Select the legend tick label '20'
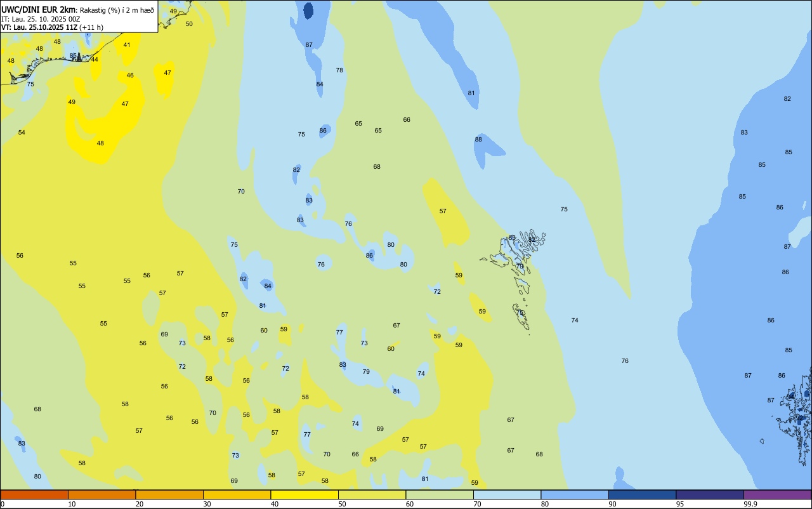Viewport: 812px width, 509px height. [x=139, y=504]
